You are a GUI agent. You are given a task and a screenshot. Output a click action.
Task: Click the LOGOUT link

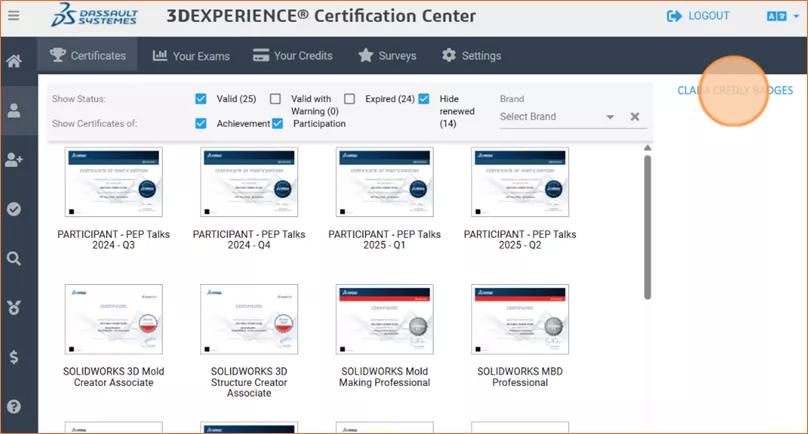tap(709, 16)
